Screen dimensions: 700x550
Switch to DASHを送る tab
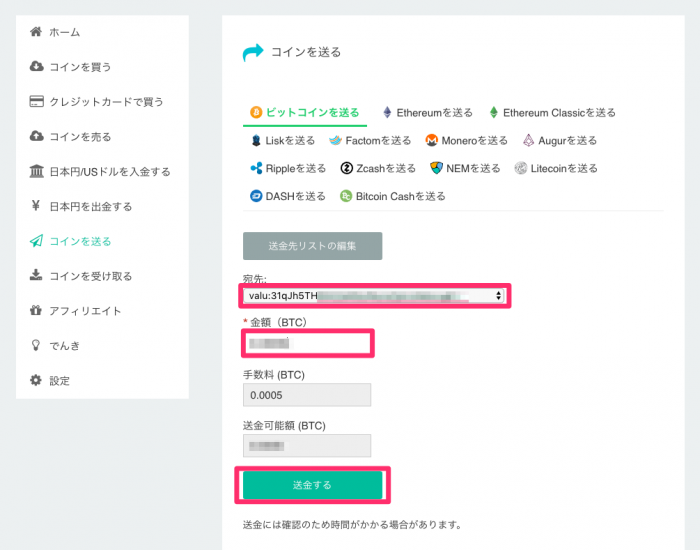coord(288,196)
